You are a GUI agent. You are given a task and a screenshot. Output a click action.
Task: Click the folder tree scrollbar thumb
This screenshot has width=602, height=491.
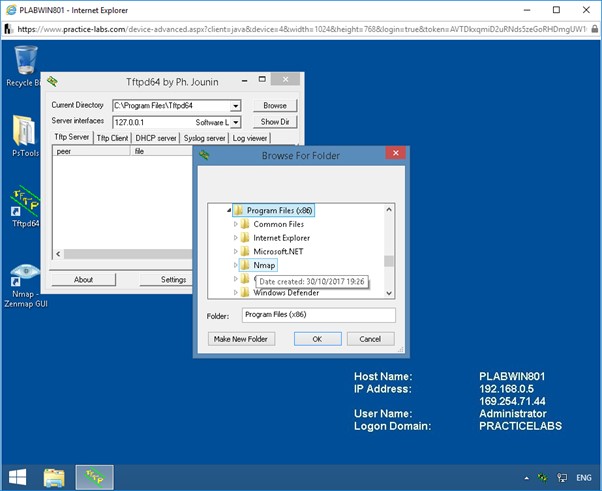[x=389, y=261]
